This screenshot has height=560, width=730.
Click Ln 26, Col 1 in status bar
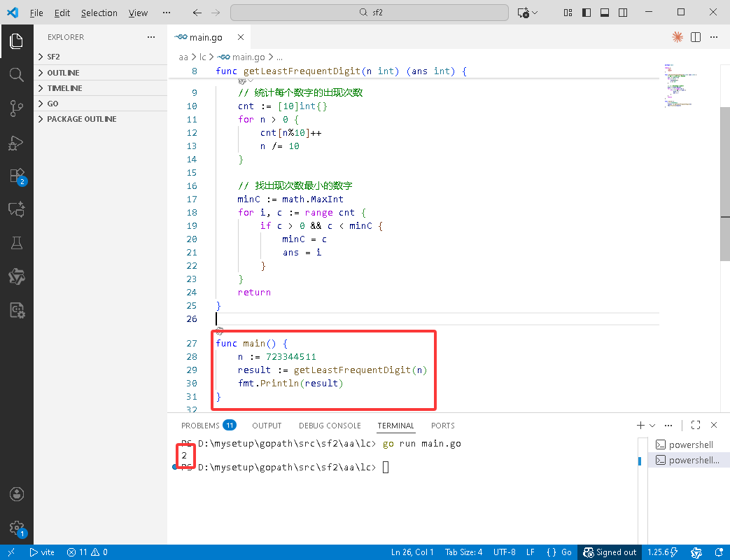pos(412,552)
